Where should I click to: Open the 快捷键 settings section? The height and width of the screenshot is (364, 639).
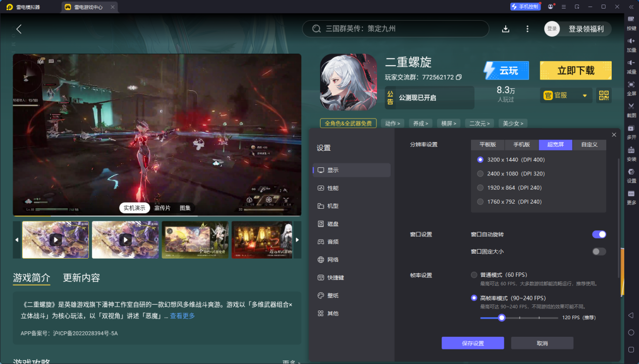pyautogui.click(x=351, y=278)
